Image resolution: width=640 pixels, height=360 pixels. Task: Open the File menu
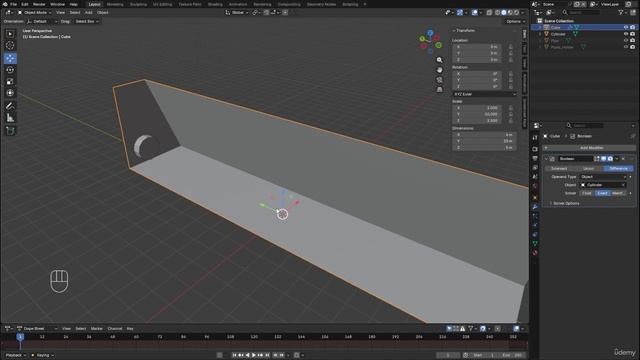coord(13,4)
